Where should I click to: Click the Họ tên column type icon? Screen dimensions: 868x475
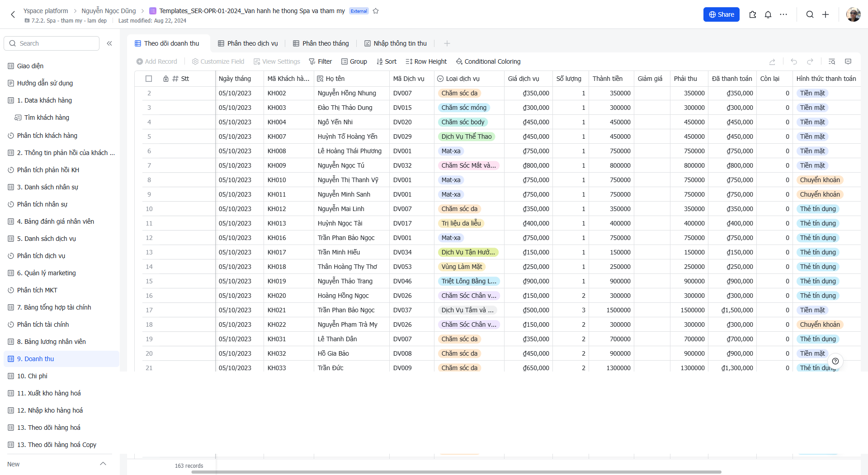(x=320, y=79)
